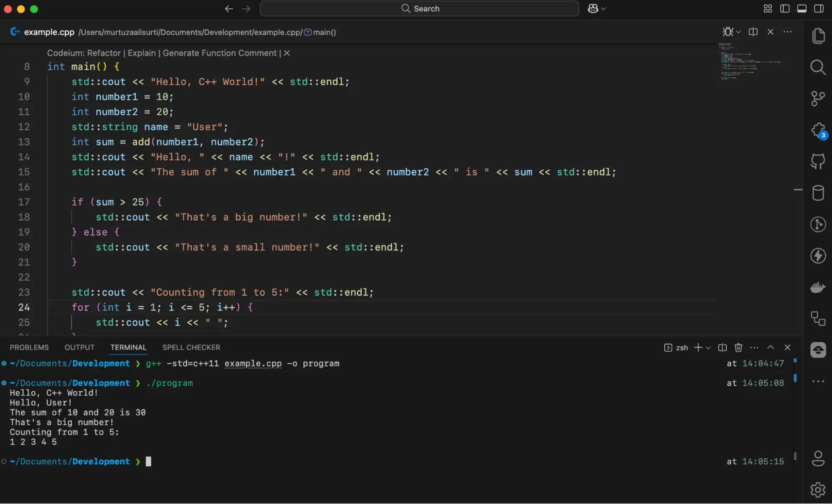Click line number 24 in gutter

[24, 307]
